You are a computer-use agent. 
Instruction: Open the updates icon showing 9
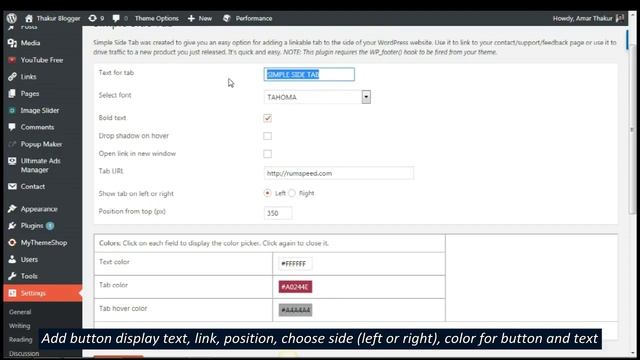point(93,18)
